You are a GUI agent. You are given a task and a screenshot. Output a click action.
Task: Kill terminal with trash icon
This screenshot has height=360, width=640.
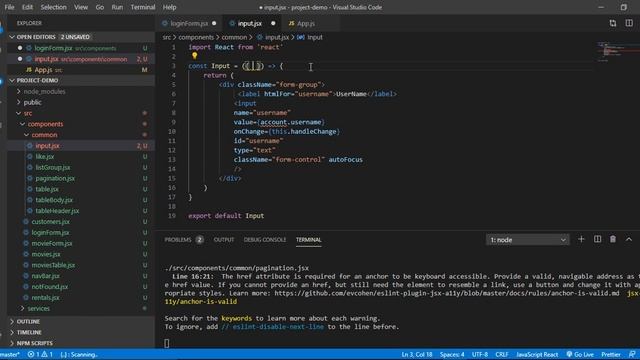coord(613,240)
